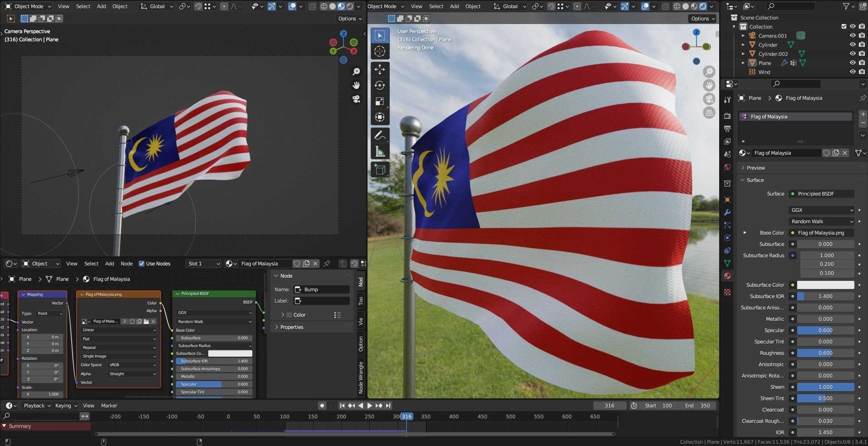Open the Physics Properties tab
The height and width of the screenshot is (446, 868).
726,237
